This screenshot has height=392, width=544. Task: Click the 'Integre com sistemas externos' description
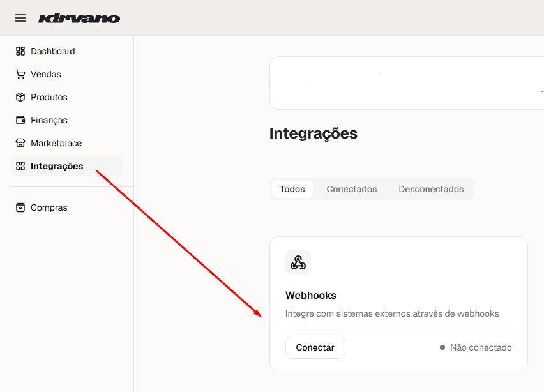(x=392, y=313)
